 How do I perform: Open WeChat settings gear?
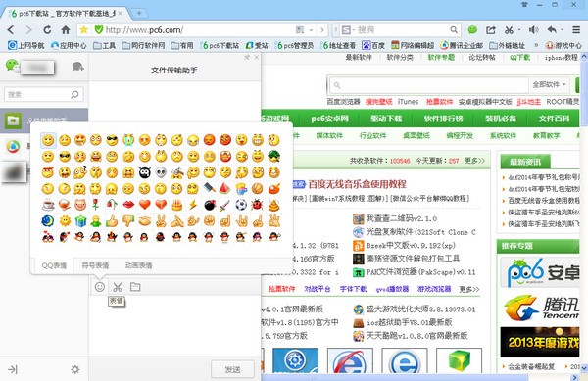point(75,370)
